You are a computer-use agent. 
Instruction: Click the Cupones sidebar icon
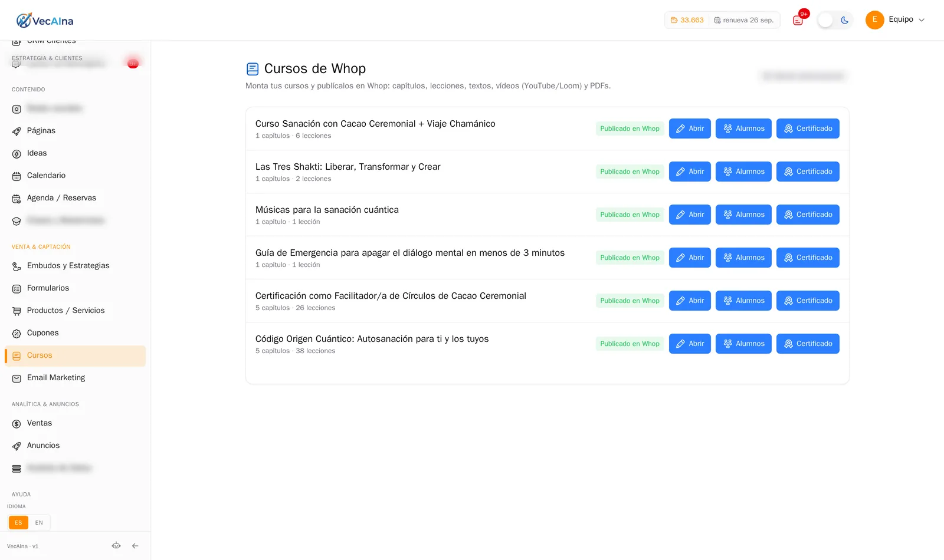[17, 334]
